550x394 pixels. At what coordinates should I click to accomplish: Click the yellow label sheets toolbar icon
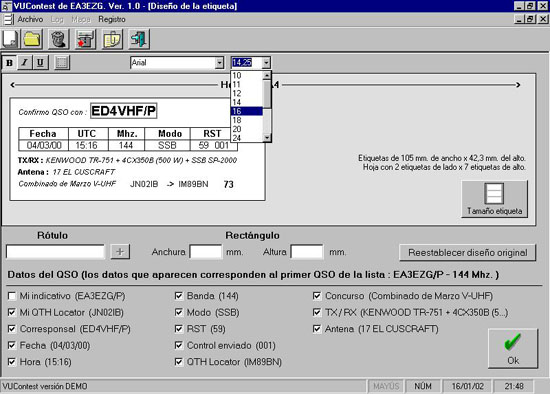coord(112,39)
